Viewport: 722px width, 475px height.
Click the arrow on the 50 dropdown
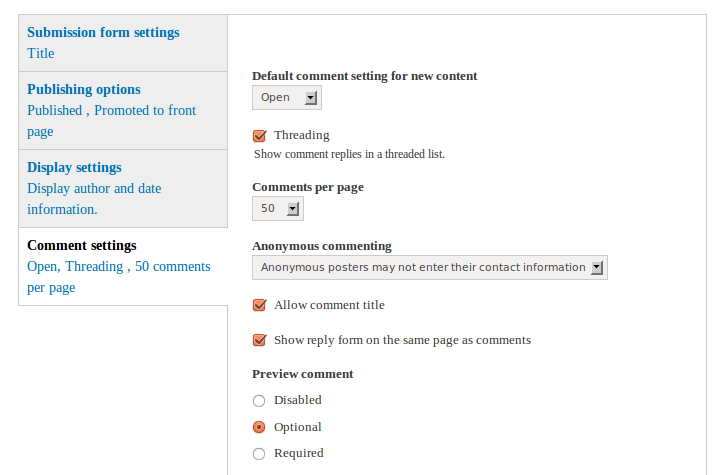(x=293, y=208)
